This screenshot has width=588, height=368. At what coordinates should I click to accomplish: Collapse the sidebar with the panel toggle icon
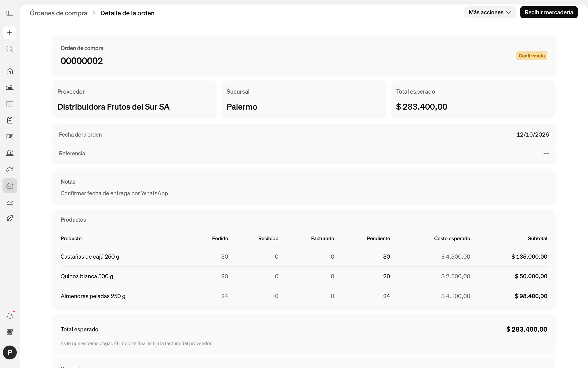click(10, 13)
